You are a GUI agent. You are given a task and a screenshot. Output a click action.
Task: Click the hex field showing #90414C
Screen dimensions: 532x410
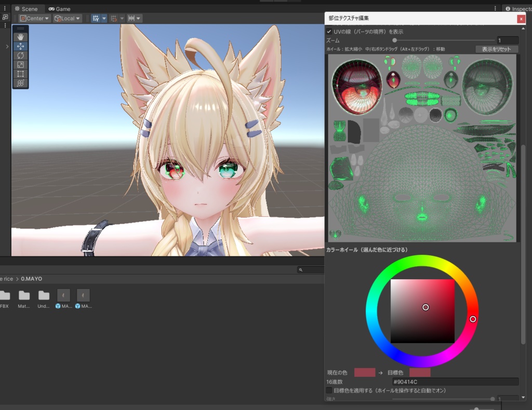point(455,381)
